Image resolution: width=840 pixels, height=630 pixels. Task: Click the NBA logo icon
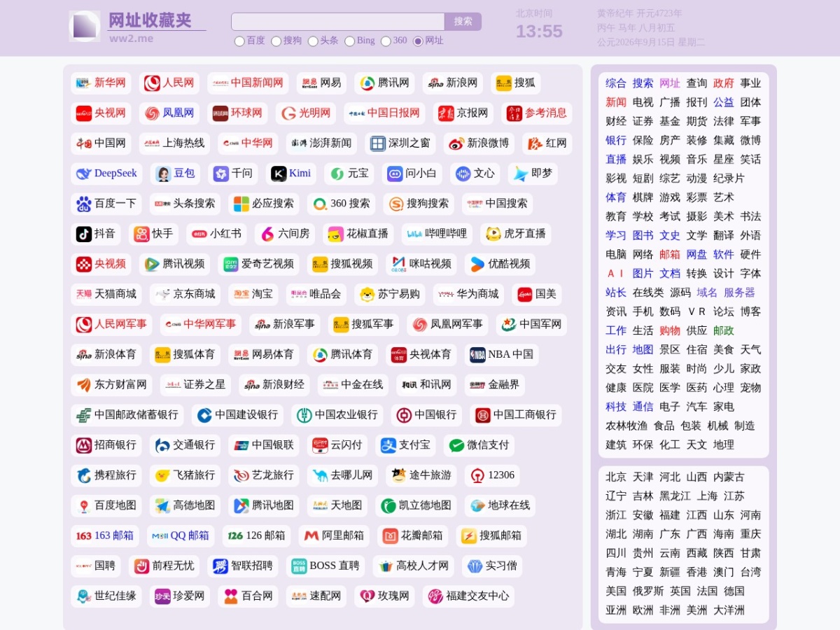477,355
